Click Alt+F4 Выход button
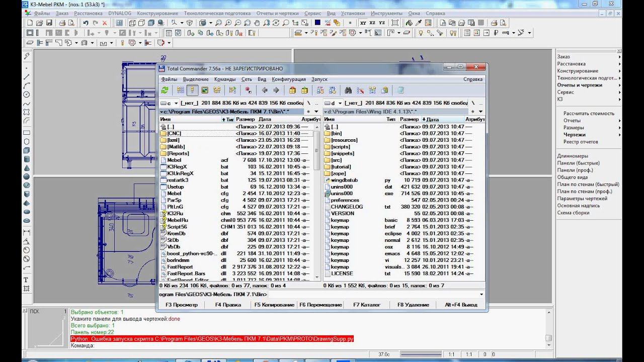The image size is (644, 362). (460, 305)
